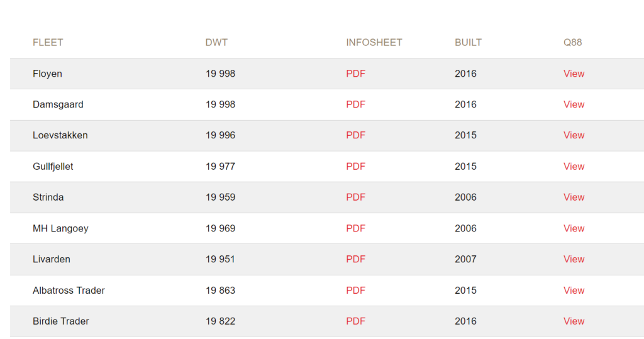View the Birdie Trader Q88

pos(574,321)
